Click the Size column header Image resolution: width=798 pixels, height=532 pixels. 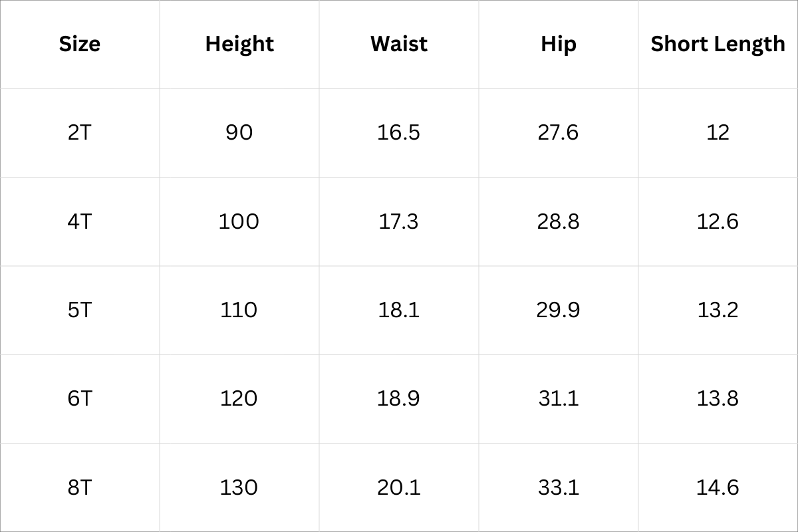[80, 44]
